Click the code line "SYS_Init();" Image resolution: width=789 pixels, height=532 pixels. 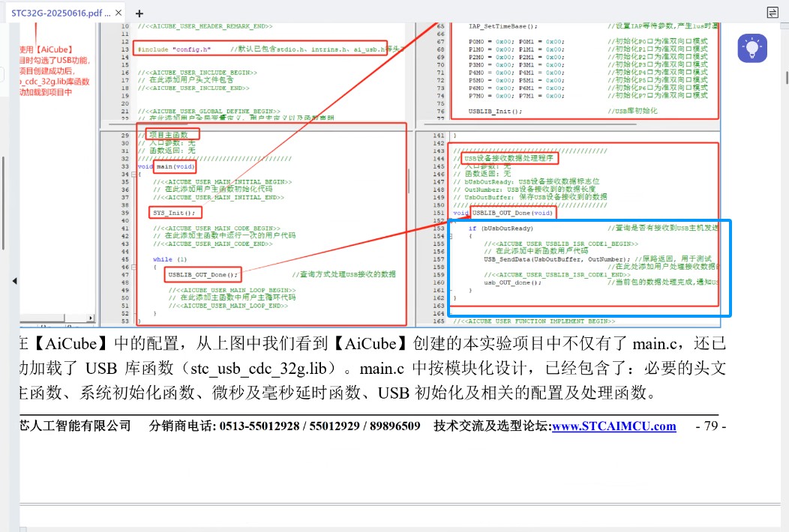tap(174, 213)
